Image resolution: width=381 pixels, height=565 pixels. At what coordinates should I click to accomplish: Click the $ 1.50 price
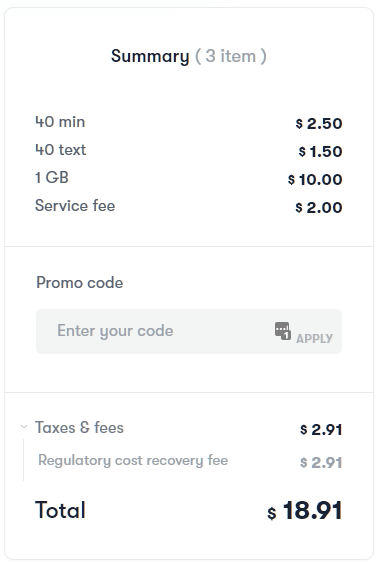[320, 152]
